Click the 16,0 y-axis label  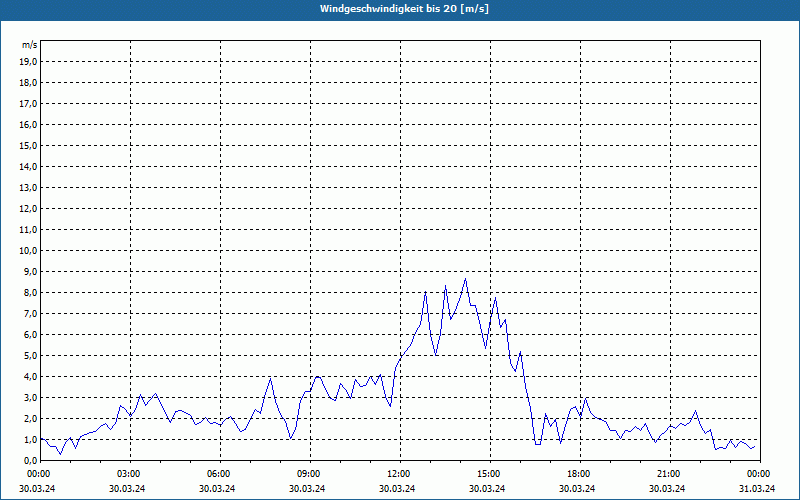click(28, 124)
